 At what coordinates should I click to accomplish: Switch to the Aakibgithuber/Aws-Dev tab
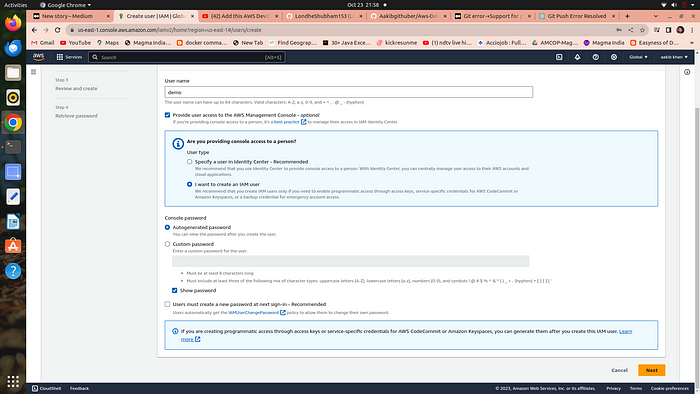point(409,16)
